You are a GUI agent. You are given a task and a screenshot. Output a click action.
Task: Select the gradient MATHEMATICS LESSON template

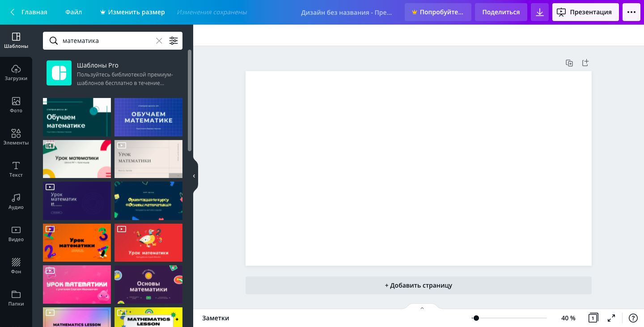tap(77, 317)
